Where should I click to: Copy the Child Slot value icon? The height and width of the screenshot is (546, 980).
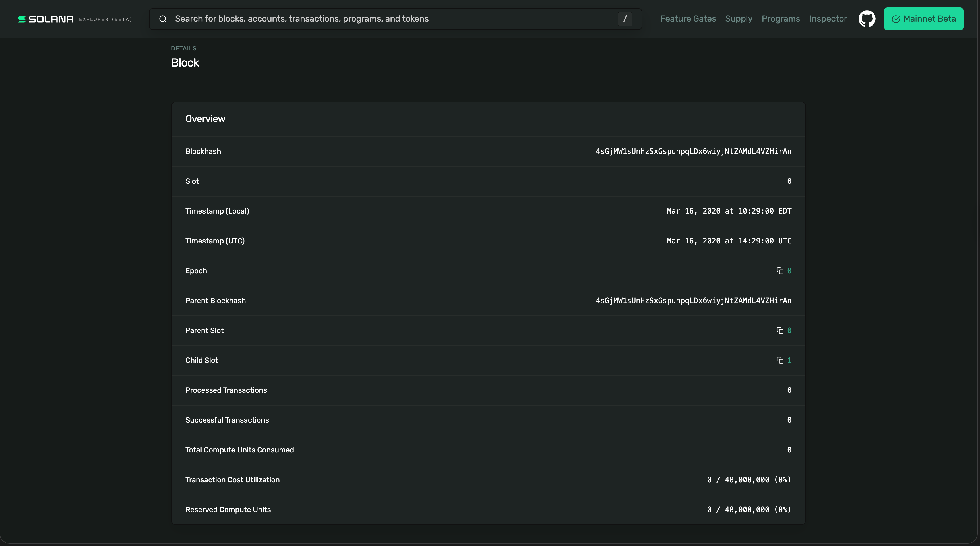(780, 360)
